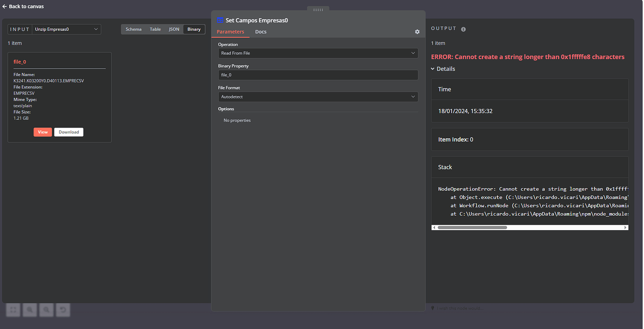
Task: Collapse the error Details section
Action: [x=443, y=69]
